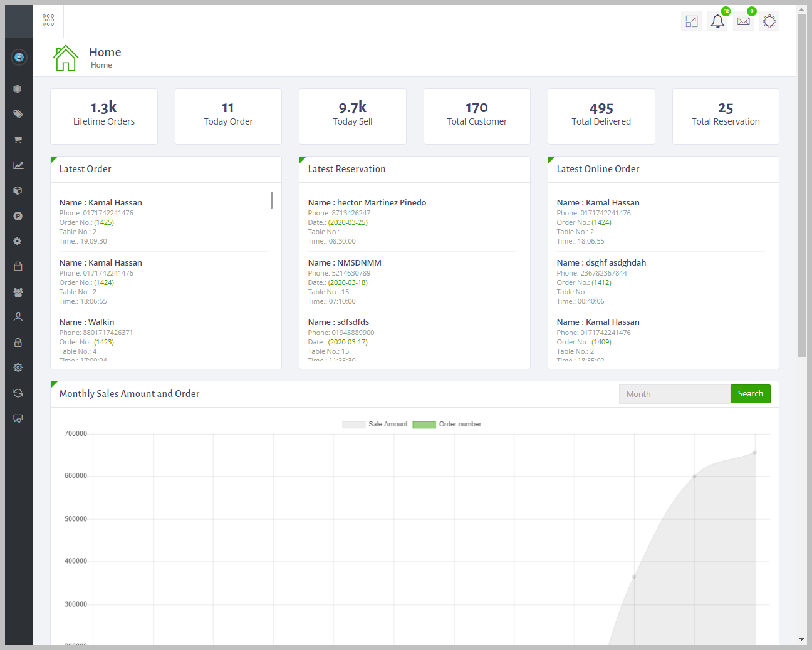Image resolution: width=812 pixels, height=650 pixels.
Task: Open the group of people sidebar icon
Action: [x=18, y=292]
